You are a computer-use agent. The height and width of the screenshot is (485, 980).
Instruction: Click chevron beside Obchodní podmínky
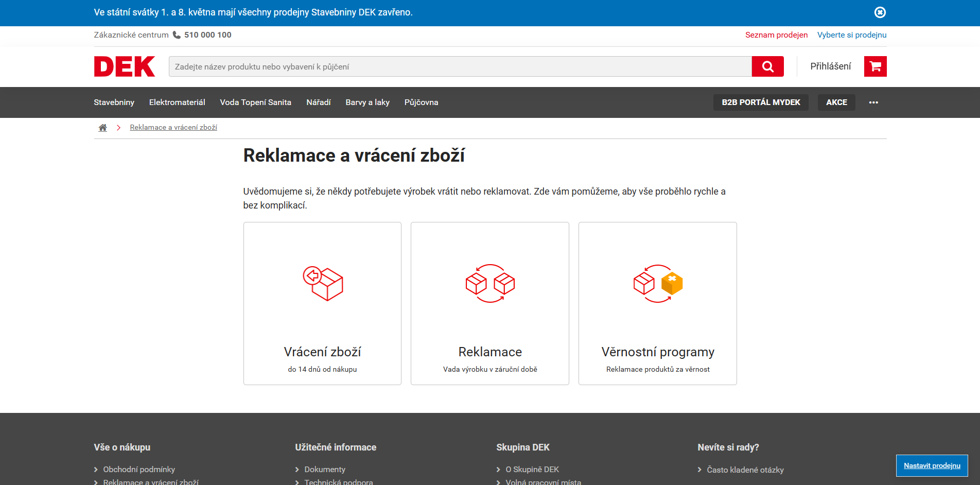tap(96, 470)
